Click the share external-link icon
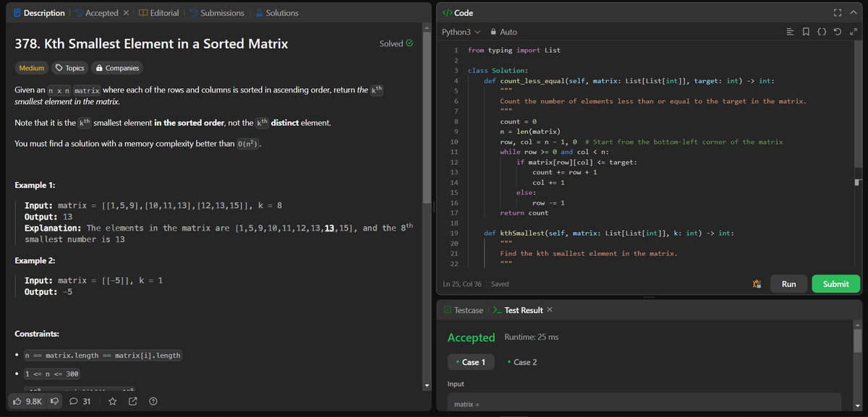This screenshot has width=868, height=417. pos(132,401)
